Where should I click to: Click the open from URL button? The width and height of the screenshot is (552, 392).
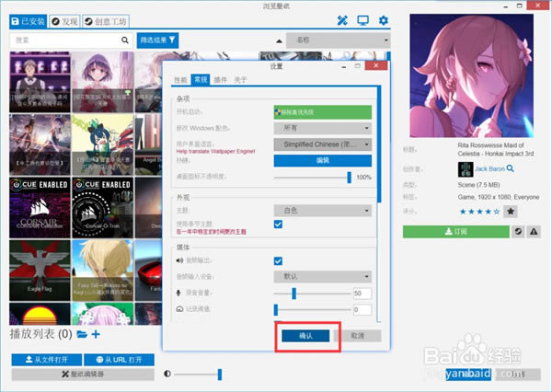click(119, 360)
